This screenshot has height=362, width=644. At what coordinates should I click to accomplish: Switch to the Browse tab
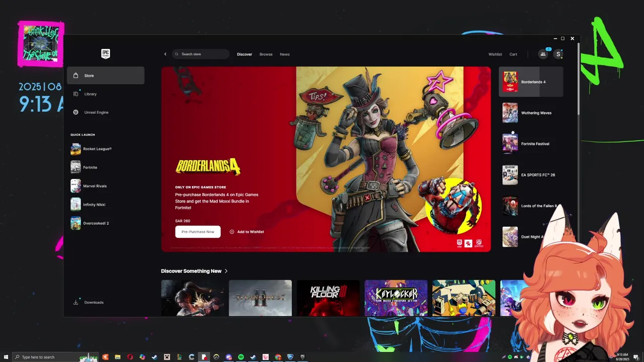(266, 54)
